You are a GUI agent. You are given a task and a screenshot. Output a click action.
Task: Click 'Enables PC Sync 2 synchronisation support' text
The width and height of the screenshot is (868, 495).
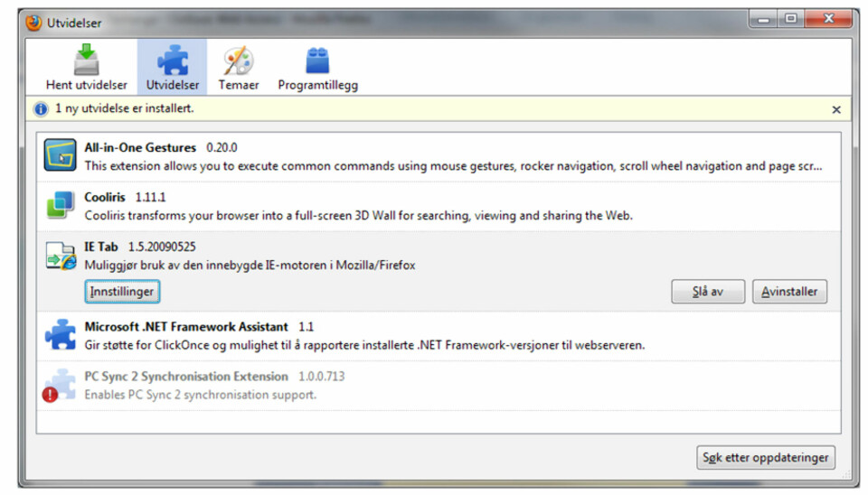(x=201, y=395)
